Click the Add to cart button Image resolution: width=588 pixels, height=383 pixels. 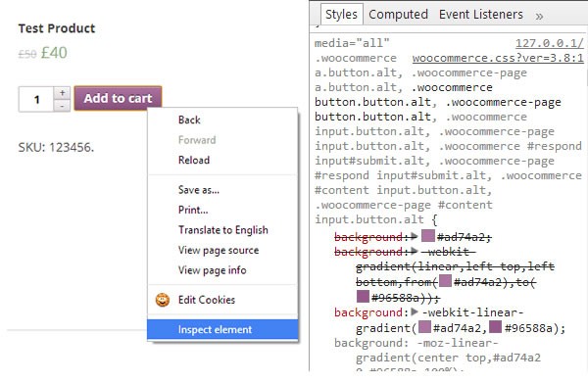pyautogui.click(x=118, y=98)
